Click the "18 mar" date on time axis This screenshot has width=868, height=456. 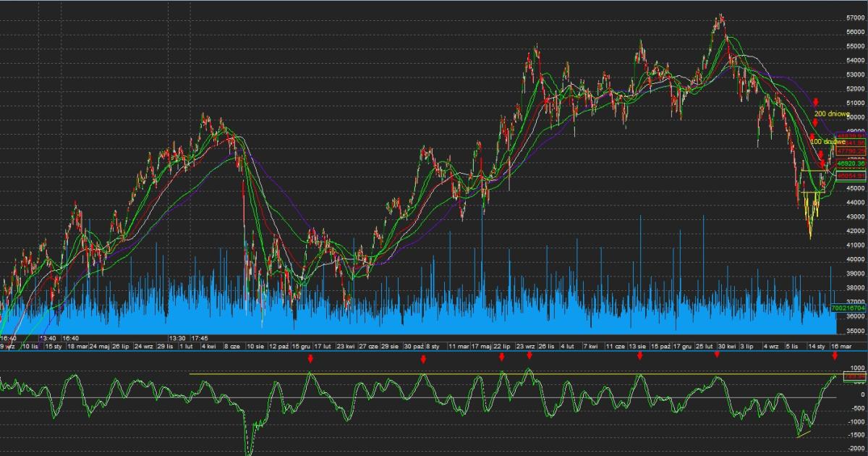click(77, 347)
